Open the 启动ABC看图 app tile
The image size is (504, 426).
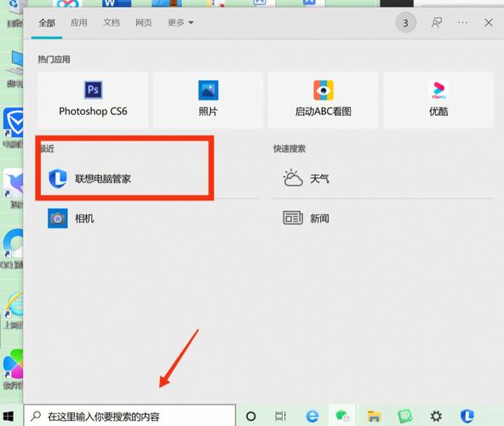click(x=323, y=100)
